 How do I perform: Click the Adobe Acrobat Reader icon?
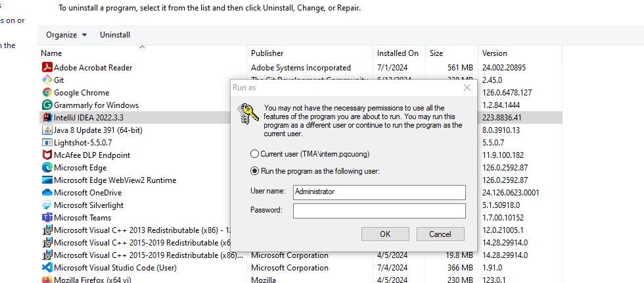point(47,67)
